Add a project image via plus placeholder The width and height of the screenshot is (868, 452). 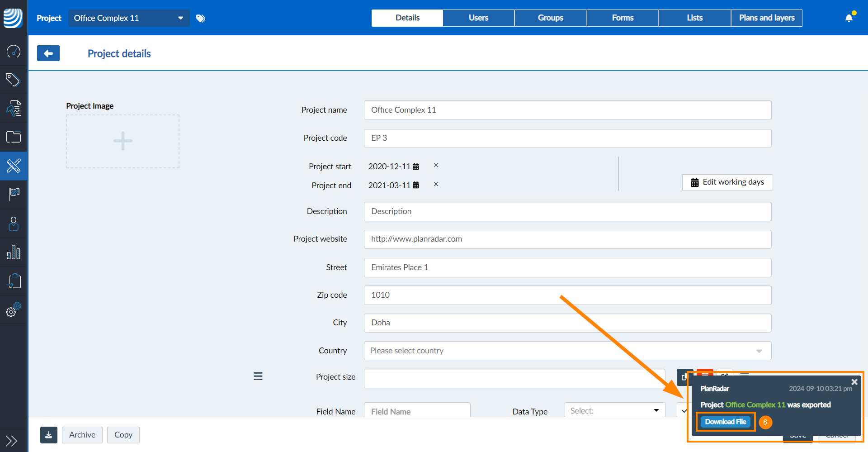click(x=123, y=141)
